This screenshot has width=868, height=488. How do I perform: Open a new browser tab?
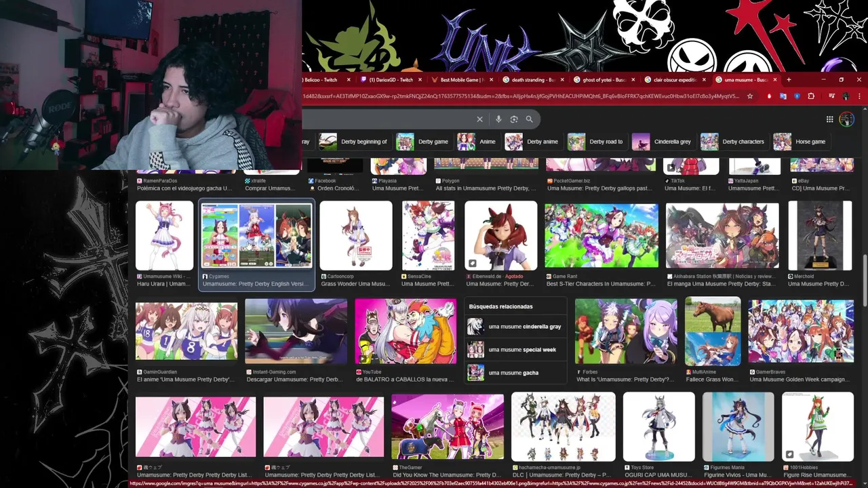tap(789, 80)
